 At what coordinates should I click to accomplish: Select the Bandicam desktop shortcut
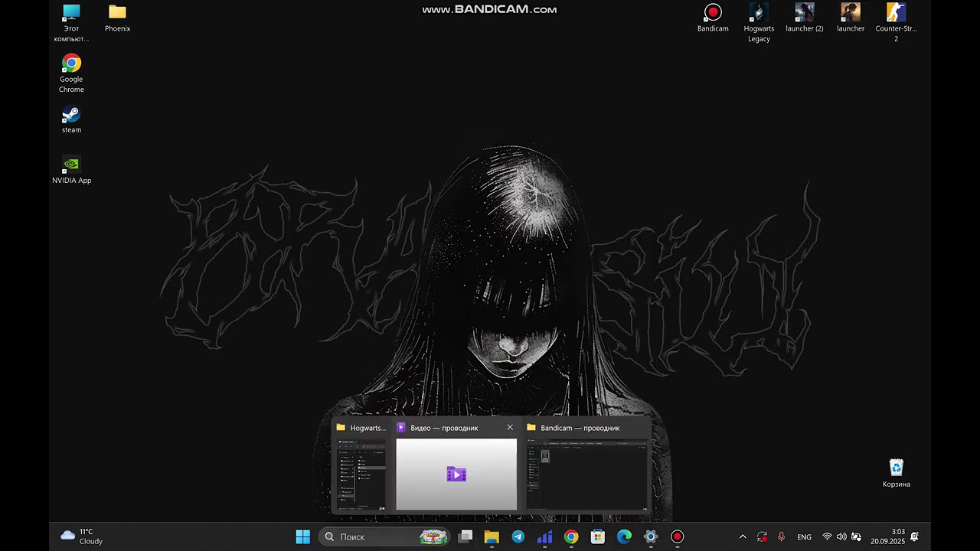(713, 18)
